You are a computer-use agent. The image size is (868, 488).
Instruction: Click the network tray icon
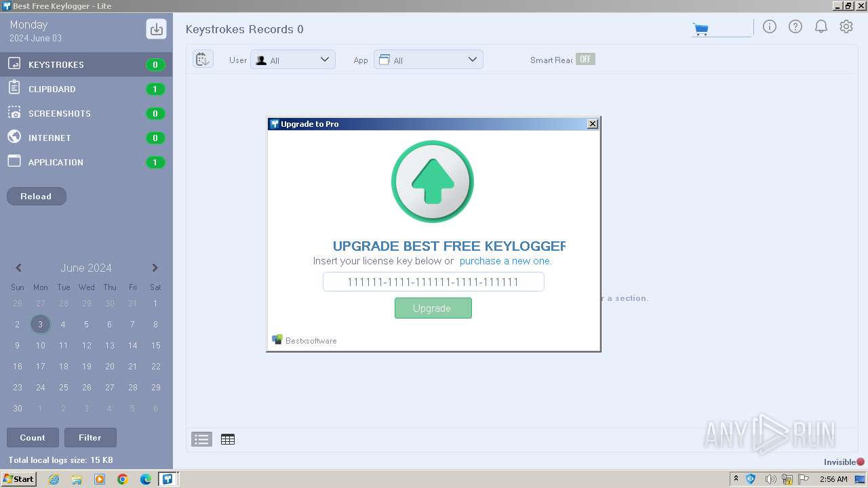[787, 479]
